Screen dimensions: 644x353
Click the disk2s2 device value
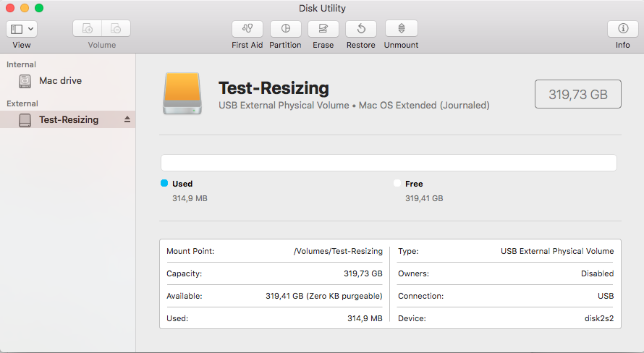point(598,318)
